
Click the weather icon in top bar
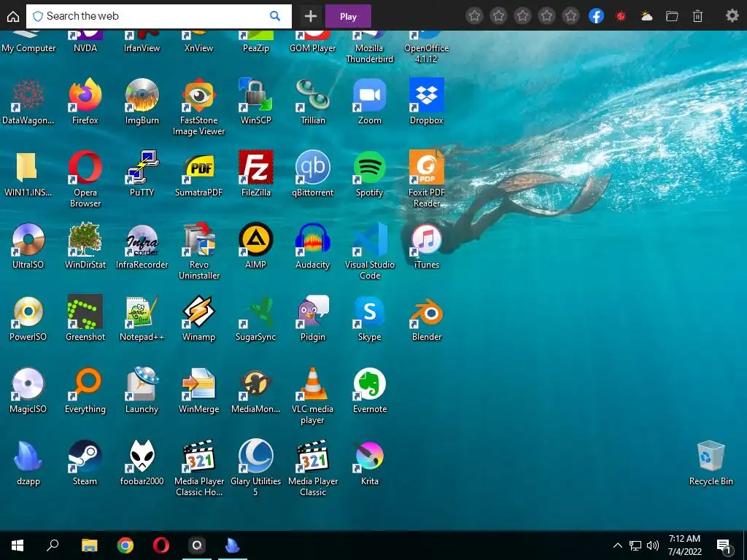tap(646, 16)
